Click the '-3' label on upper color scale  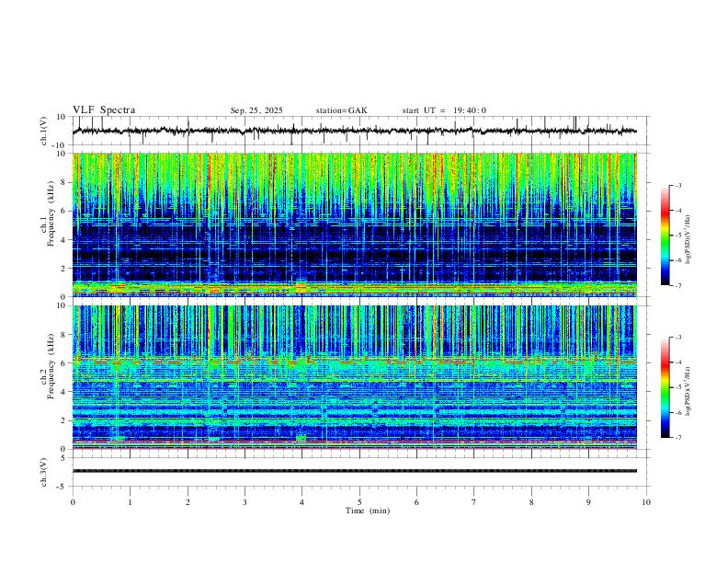tap(677, 185)
